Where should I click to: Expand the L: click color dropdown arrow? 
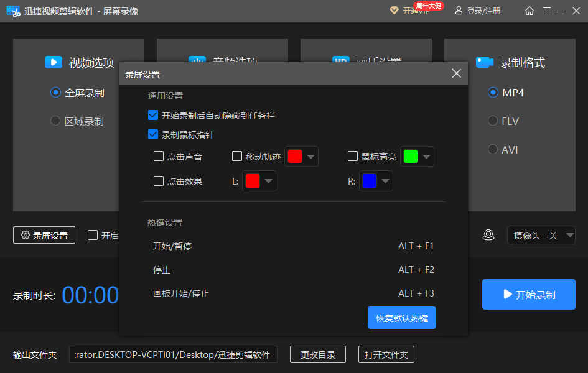click(269, 182)
